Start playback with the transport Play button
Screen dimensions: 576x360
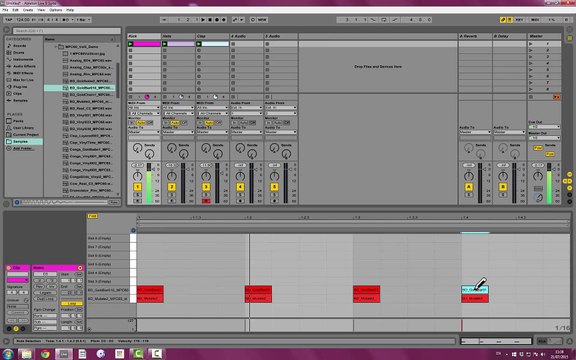pyautogui.click(x=203, y=20)
